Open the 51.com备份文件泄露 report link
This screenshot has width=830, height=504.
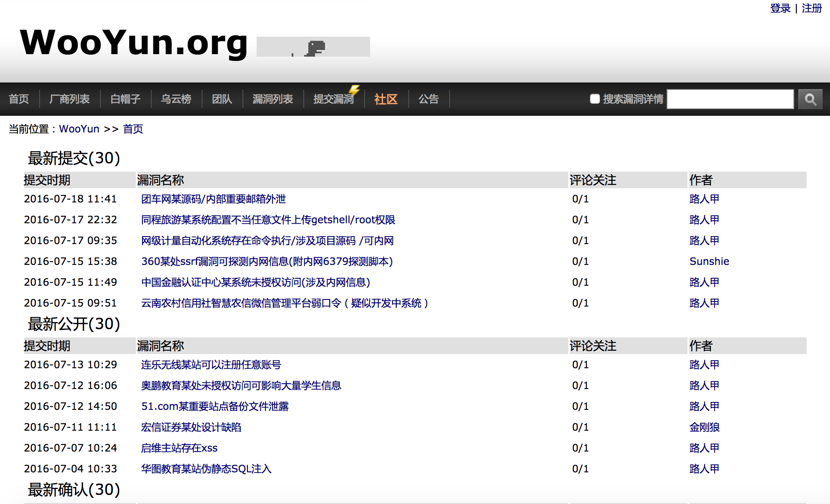click(215, 407)
